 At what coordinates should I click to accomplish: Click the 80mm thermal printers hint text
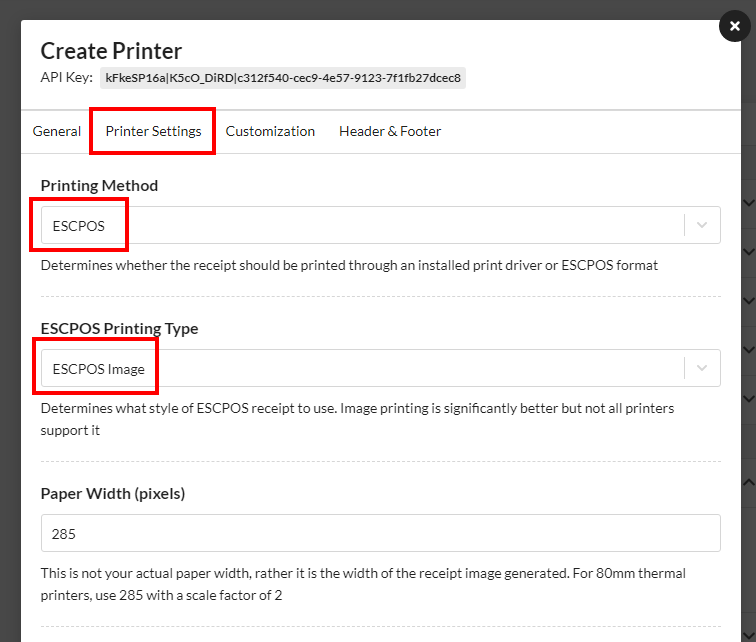pyautogui.click(x=363, y=584)
